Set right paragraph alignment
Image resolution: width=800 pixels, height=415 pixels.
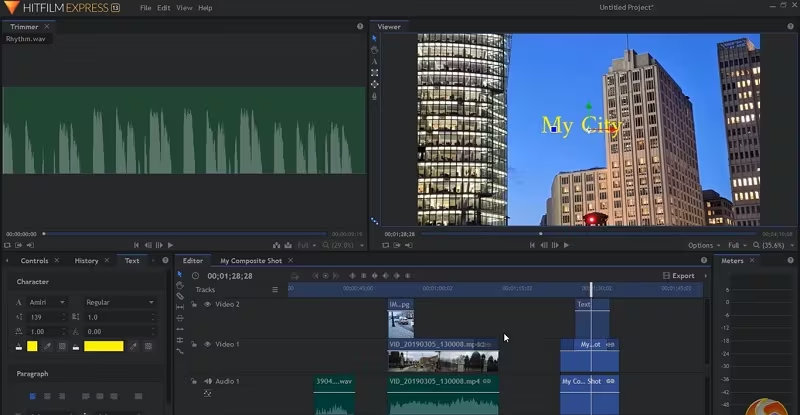point(62,396)
